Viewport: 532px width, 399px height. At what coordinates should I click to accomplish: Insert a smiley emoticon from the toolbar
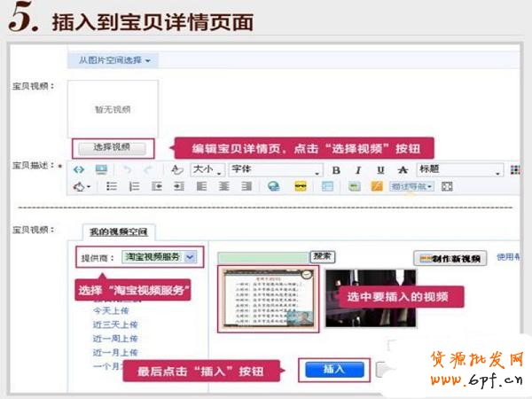click(x=300, y=187)
